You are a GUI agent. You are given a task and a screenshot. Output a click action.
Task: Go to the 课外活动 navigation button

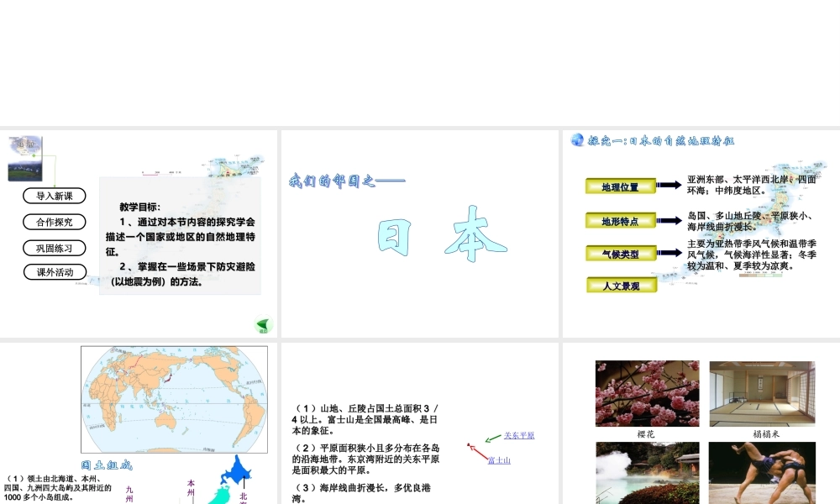coord(55,272)
